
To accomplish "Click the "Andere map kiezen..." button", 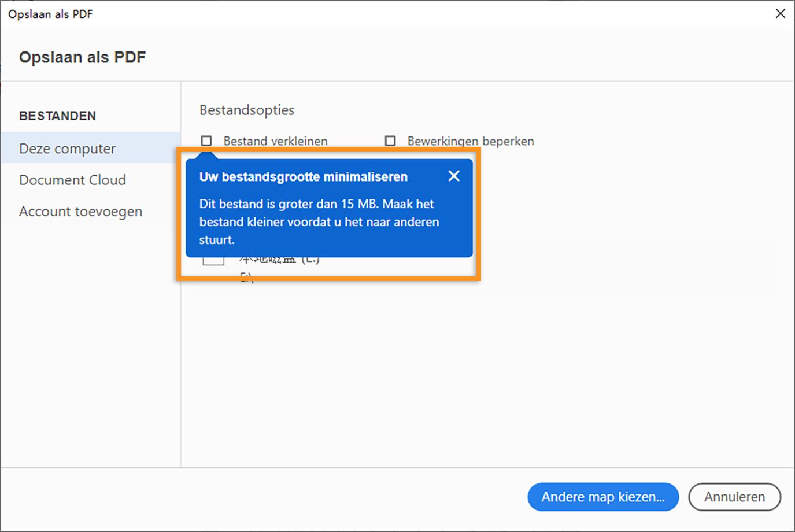I will tap(602, 497).
